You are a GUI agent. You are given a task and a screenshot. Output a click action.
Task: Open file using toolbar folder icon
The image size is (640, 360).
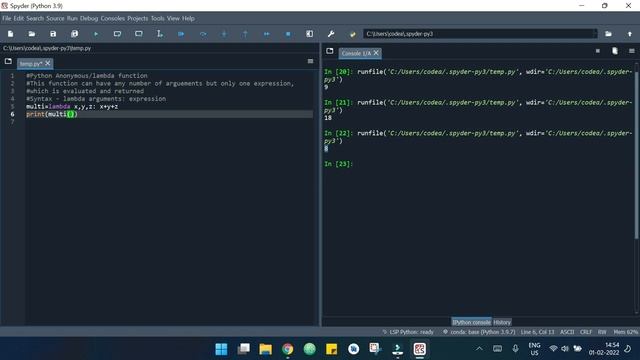click(x=32, y=34)
